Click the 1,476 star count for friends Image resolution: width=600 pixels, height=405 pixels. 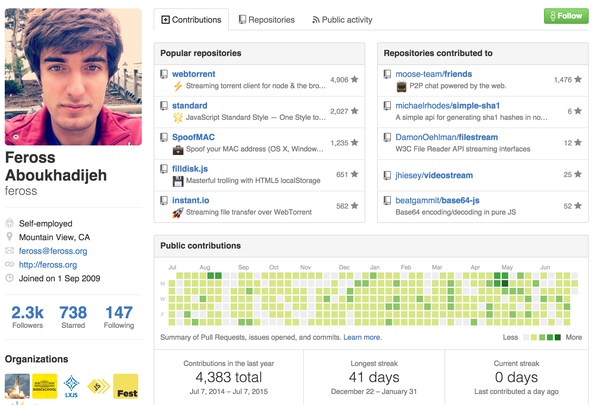562,80
